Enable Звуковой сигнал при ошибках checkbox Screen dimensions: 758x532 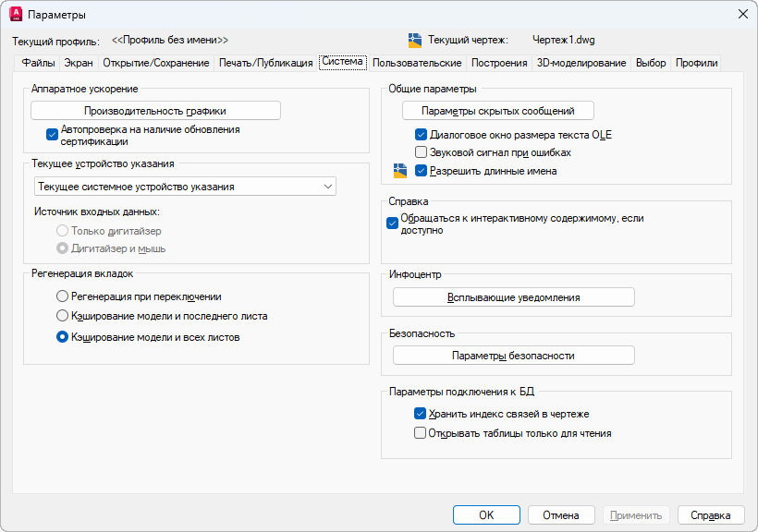click(x=421, y=152)
